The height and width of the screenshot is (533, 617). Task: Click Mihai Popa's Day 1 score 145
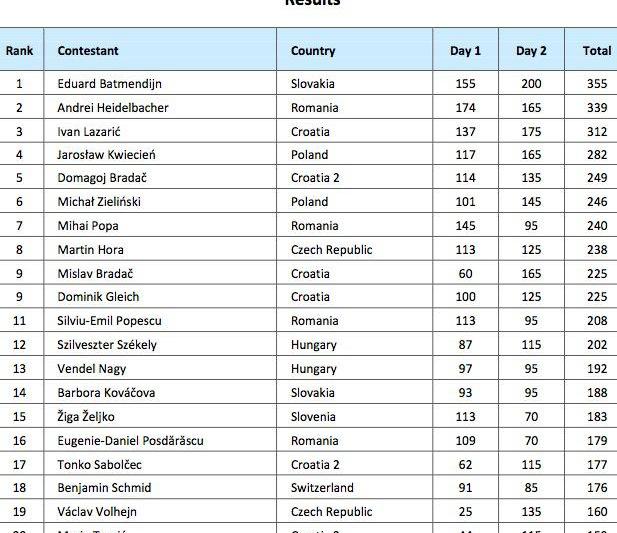pos(465,226)
